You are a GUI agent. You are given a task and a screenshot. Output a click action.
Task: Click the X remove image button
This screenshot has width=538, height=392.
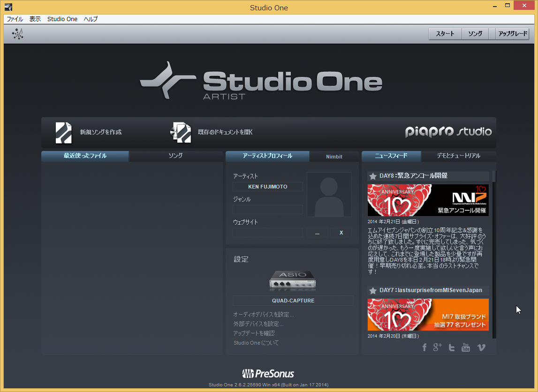click(341, 233)
